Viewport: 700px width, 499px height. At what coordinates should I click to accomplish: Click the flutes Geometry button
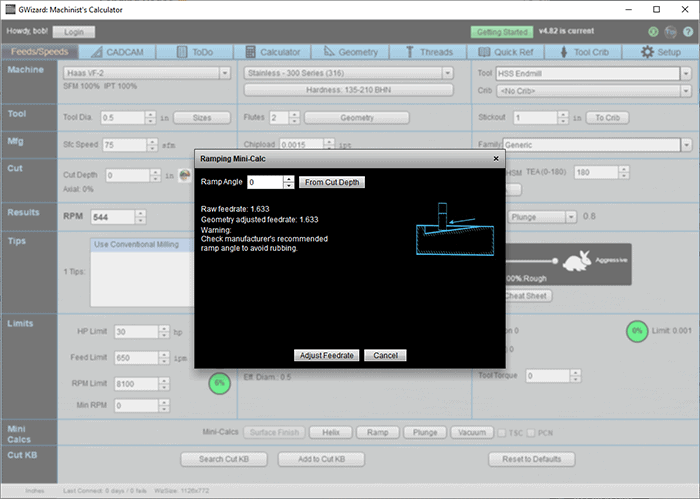tap(357, 118)
